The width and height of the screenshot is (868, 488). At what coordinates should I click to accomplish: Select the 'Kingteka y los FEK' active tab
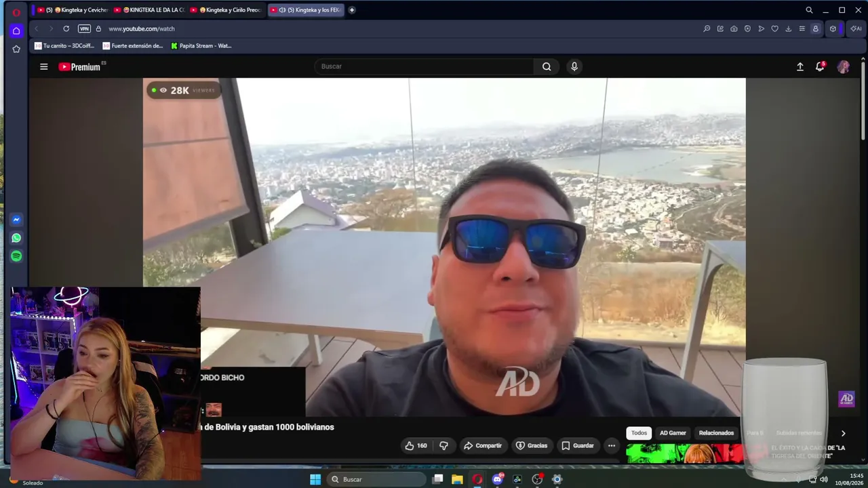pos(306,10)
